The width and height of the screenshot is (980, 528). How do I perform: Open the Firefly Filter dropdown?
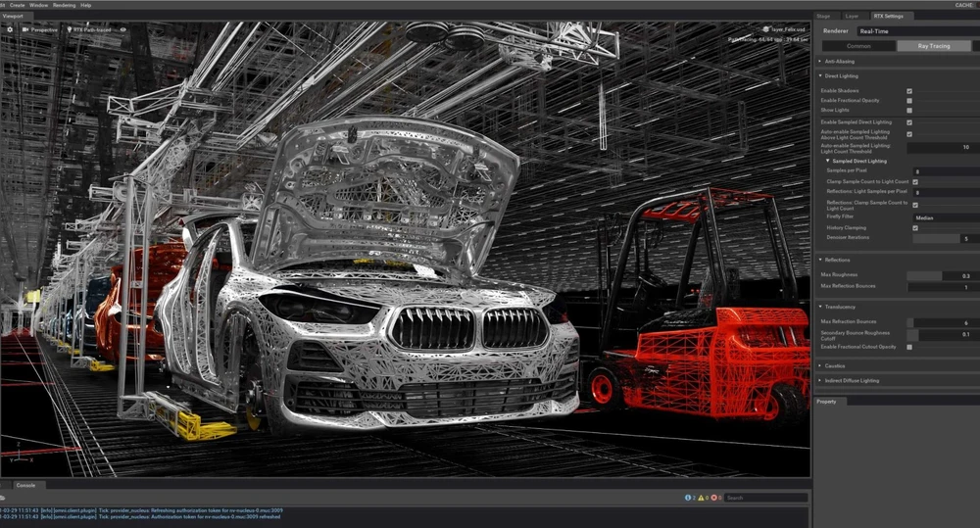click(x=943, y=218)
